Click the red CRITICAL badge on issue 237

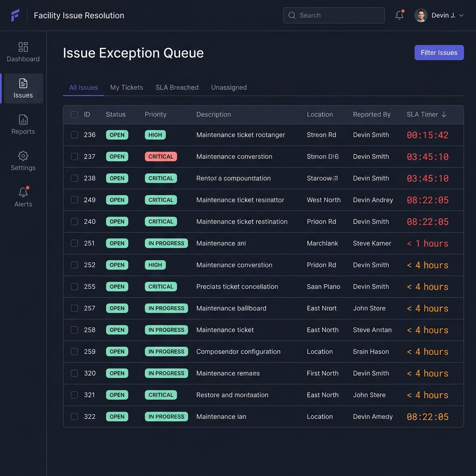(160, 157)
